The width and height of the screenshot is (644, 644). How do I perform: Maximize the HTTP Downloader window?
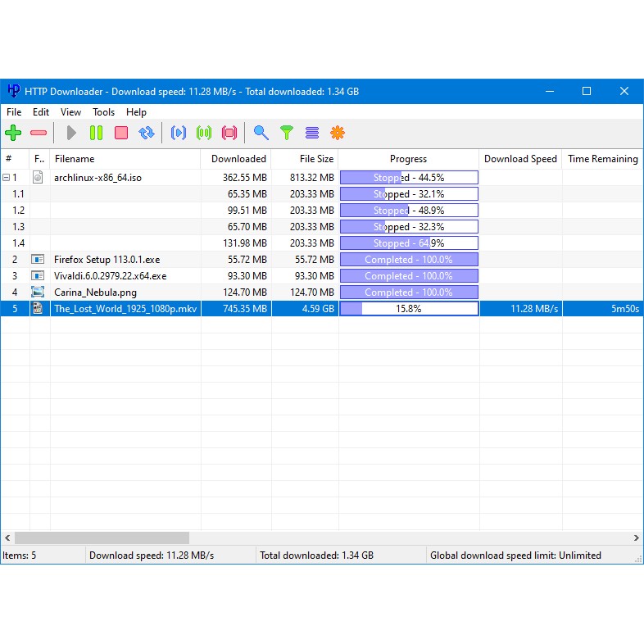[587, 91]
